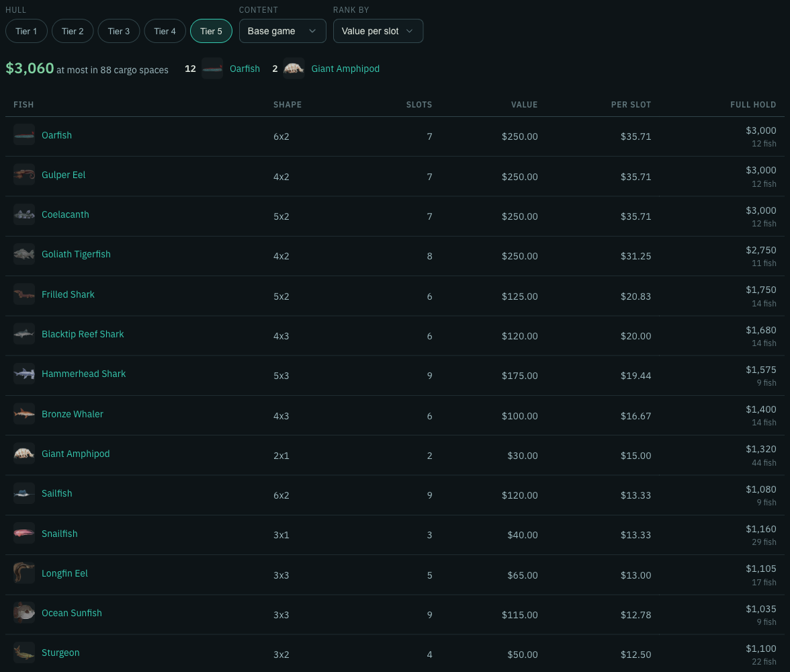Open the Gulper Eel link
Screen dimensions: 790x672
(63, 175)
